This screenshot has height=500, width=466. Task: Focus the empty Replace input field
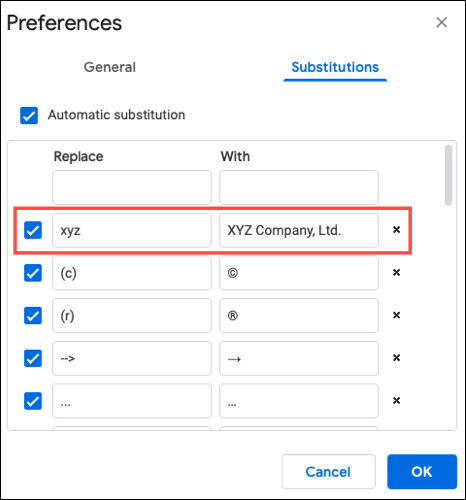pos(132,187)
